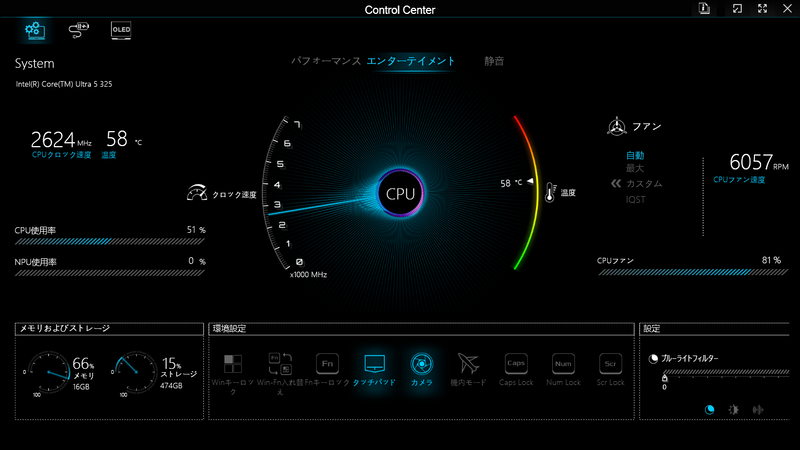Click the fullscreen icon in title bar
Viewport: 800px width, 450px height.
point(762,9)
